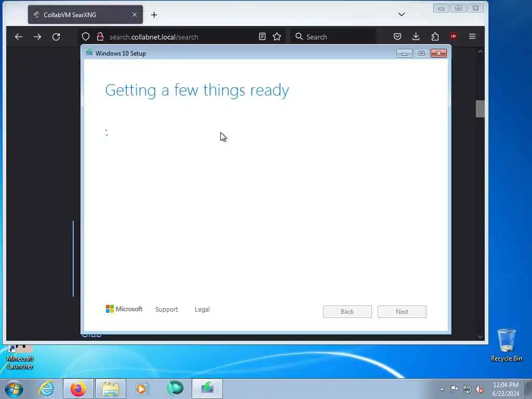
Task: Open the clock showing 12:04 PM
Action: point(506,389)
